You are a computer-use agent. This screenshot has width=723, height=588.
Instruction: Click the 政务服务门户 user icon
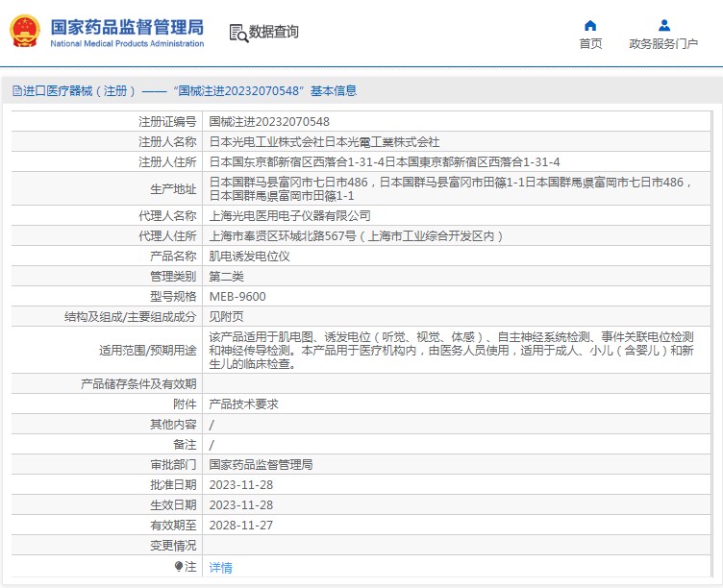pyautogui.click(x=664, y=25)
